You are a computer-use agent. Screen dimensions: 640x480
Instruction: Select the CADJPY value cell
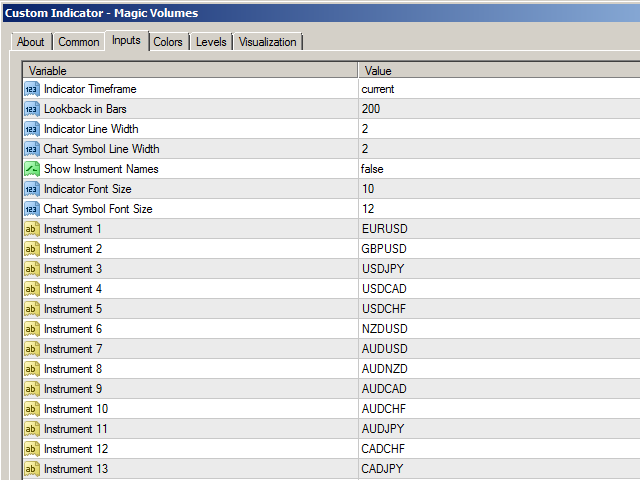499,469
